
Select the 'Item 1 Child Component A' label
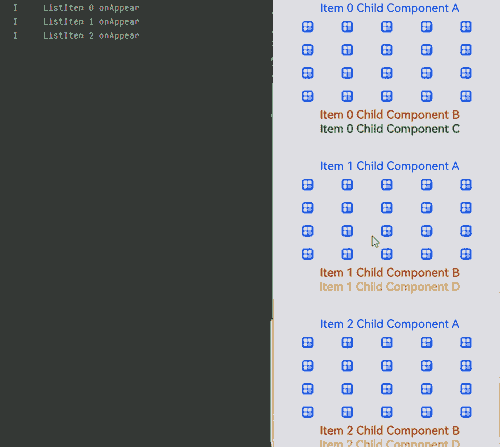(x=389, y=166)
